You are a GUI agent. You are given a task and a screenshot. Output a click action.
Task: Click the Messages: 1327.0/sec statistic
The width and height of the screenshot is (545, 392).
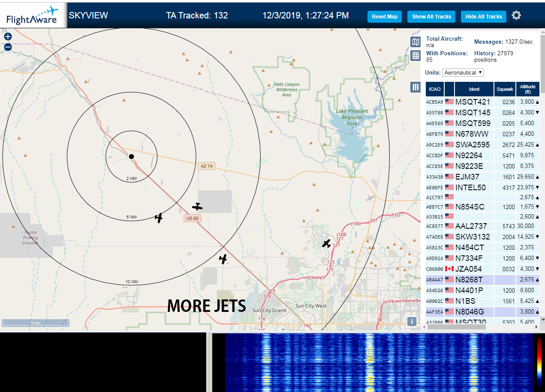click(x=503, y=42)
